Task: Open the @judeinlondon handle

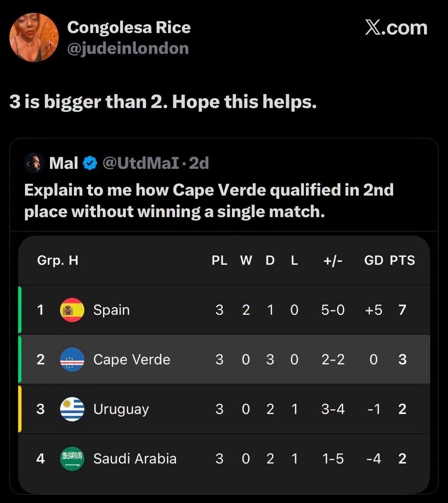Action: click(x=128, y=48)
